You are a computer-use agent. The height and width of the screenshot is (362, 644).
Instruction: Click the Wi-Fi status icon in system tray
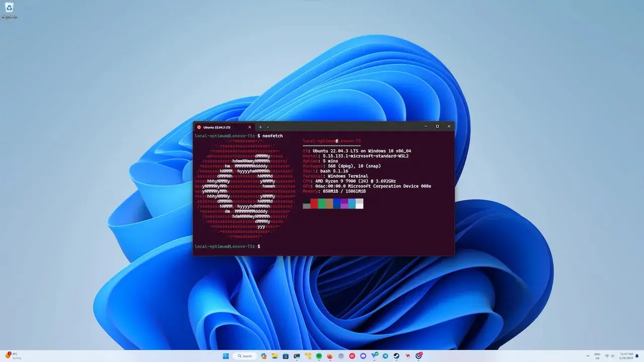[x=607, y=356]
